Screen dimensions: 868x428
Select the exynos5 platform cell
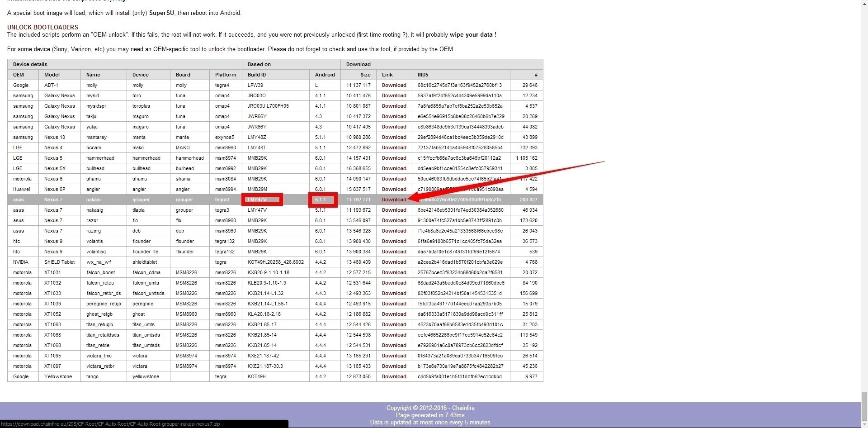[225, 137]
